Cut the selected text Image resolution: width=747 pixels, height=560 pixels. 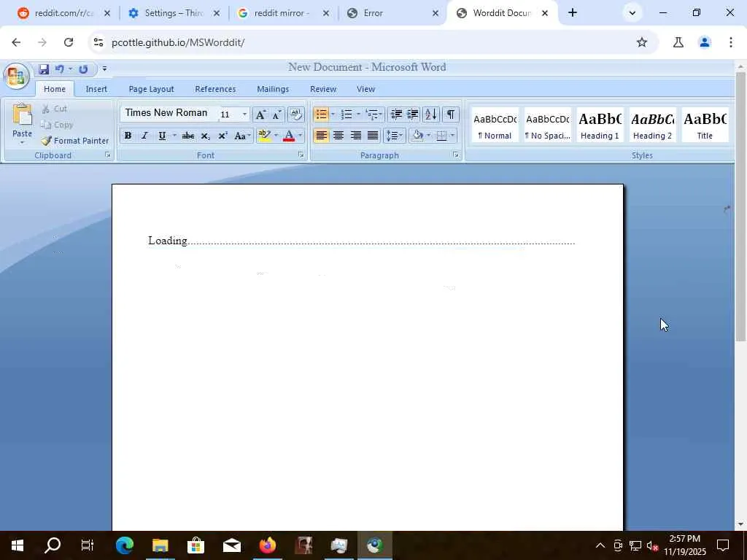(x=54, y=109)
